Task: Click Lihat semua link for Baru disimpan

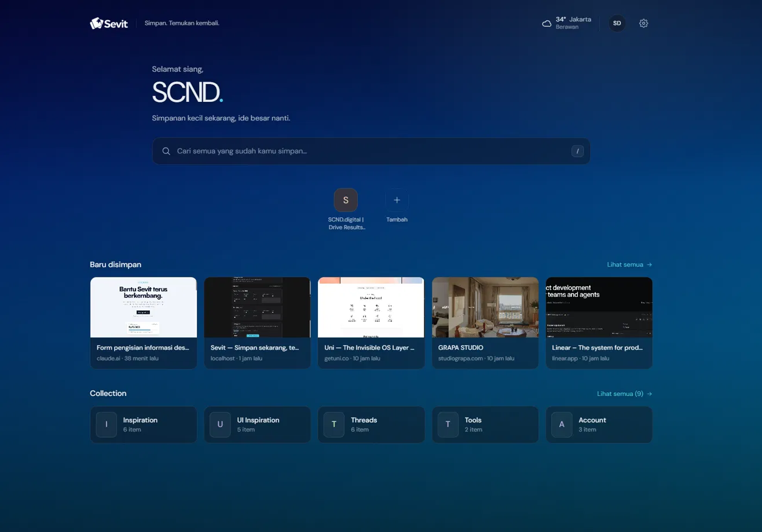Action: (x=629, y=265)
